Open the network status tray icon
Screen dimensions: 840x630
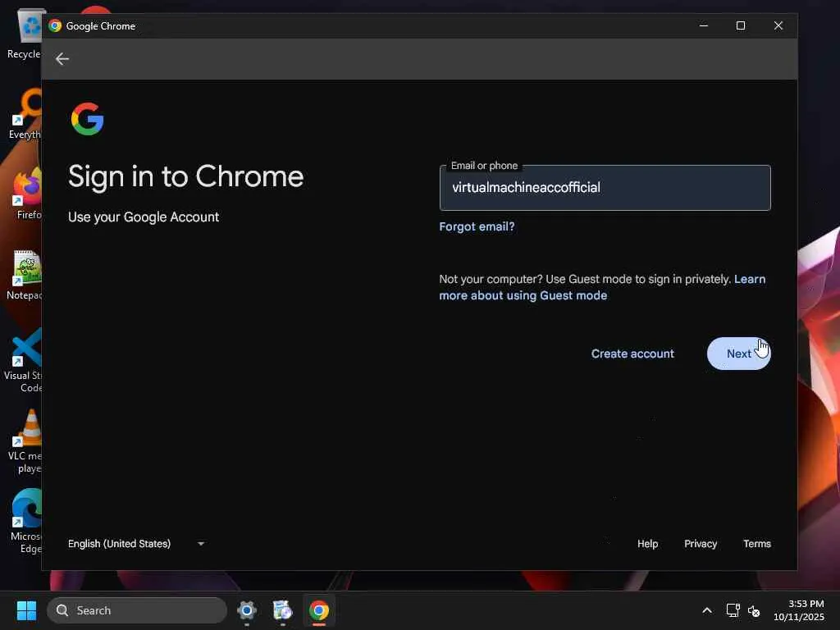coord(733,610)
